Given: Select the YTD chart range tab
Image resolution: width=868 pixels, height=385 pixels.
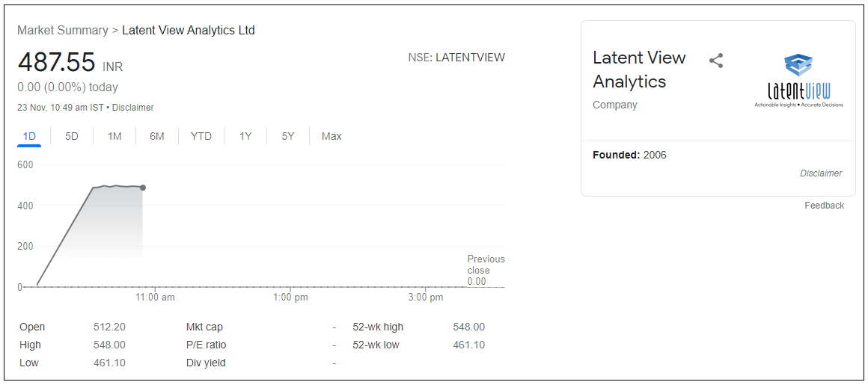Looking at the screenshot, I should 201,136.
